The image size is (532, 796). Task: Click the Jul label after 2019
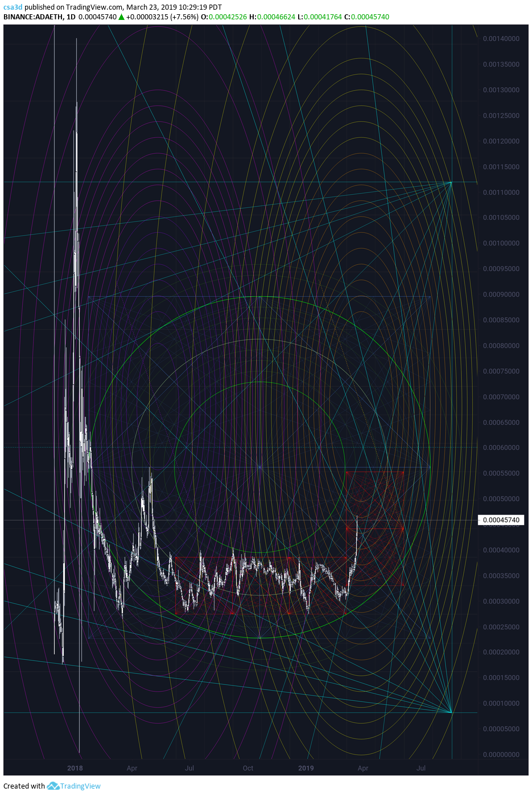(421, 768)
